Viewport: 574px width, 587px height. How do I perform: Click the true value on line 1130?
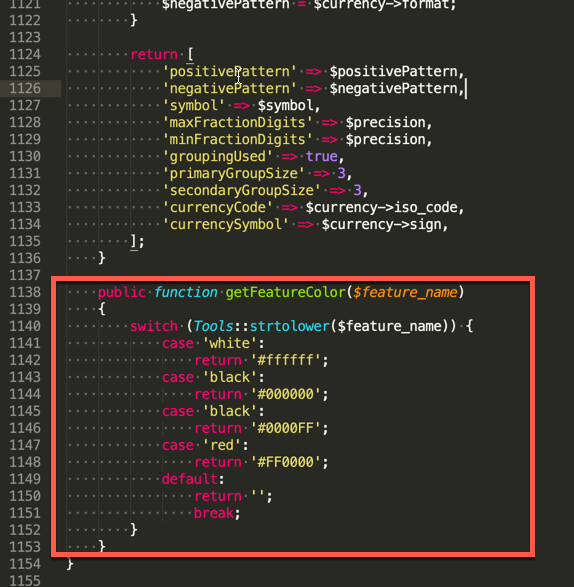pos(322,156)
